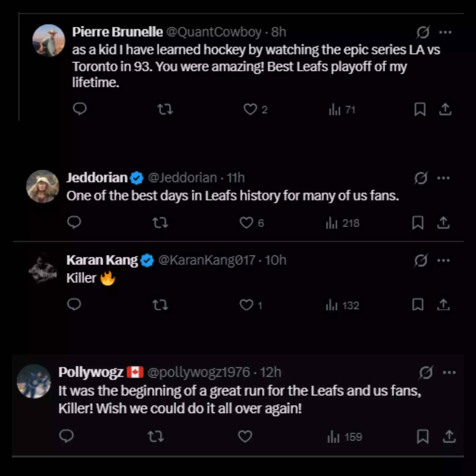Bookmark Karan Kang's tweet
The image size is (476, 476).
click(418, 305)
